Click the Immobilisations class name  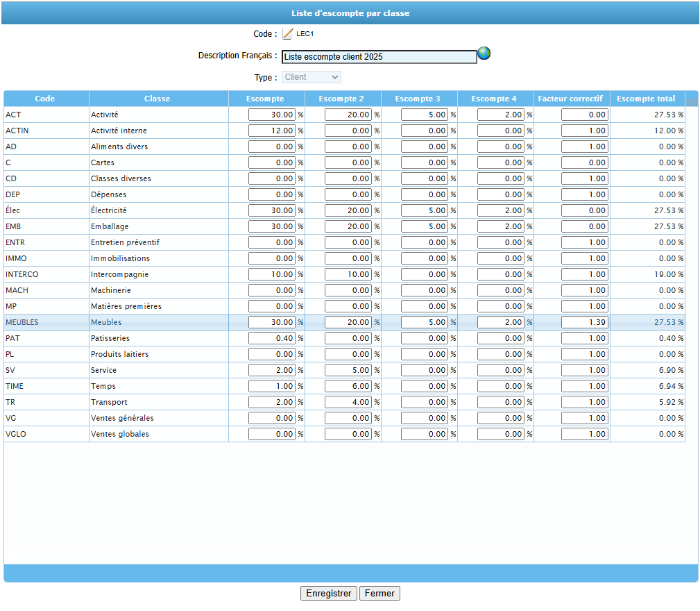point(120,258)
